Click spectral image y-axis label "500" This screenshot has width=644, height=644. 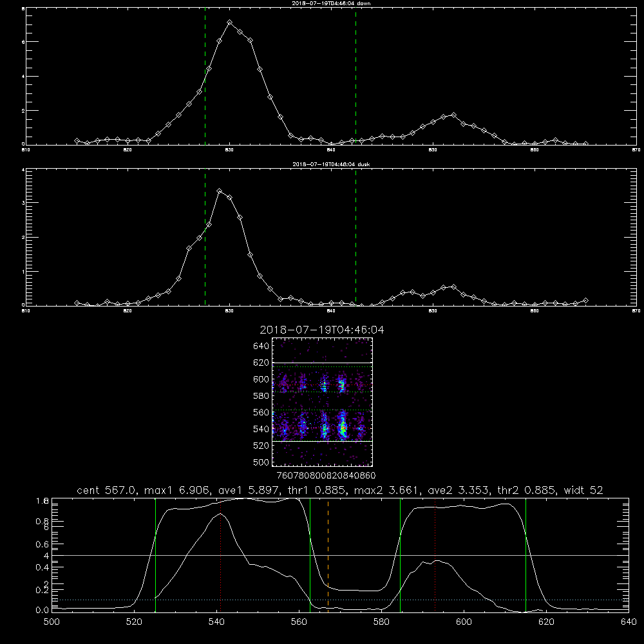click(x=261, y=462)
